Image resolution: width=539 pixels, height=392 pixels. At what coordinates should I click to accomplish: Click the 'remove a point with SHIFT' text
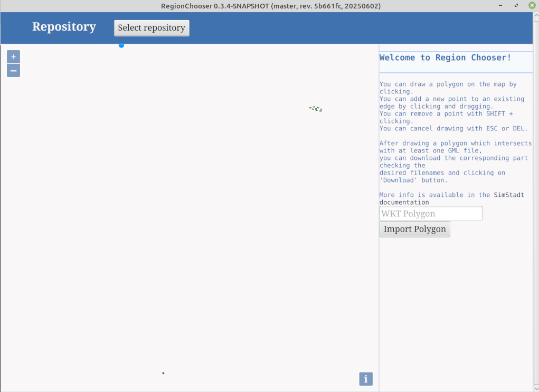coord(446,113)
